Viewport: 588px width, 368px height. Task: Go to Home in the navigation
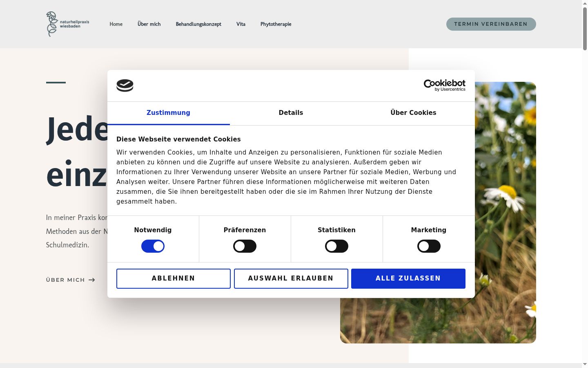click(x=116, y=24)
